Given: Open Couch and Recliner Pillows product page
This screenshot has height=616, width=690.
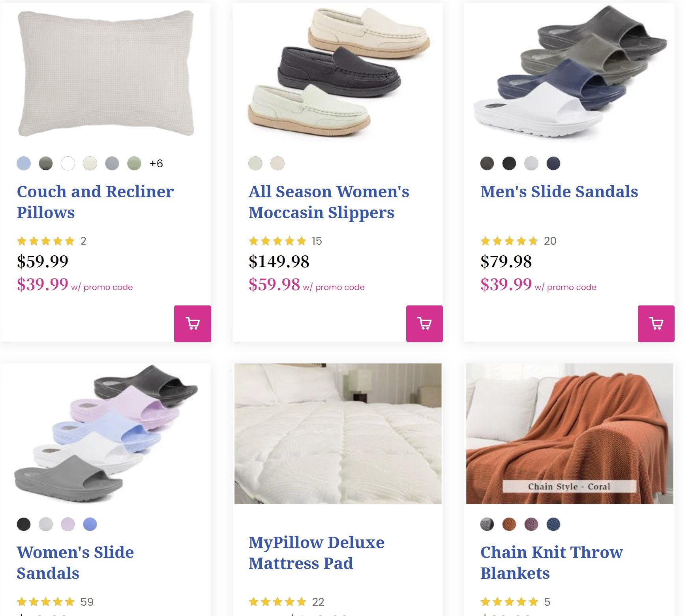Looking at the screenshot, I should (95, 202).
